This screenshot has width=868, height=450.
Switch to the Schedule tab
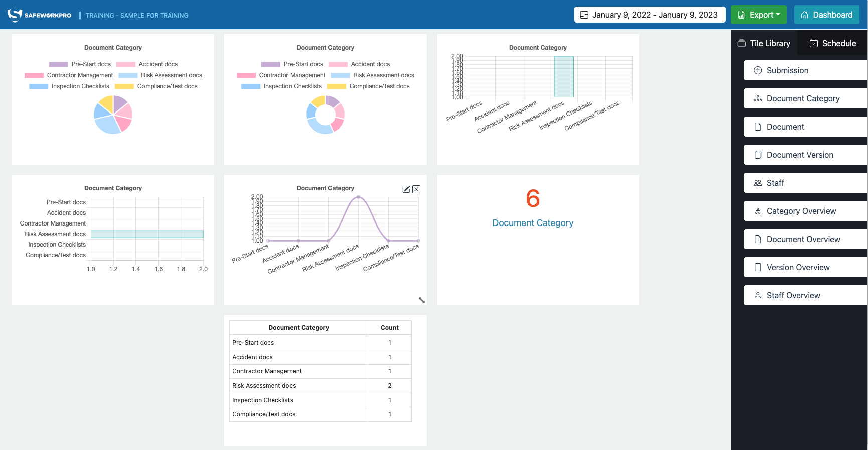coord(833,43)
